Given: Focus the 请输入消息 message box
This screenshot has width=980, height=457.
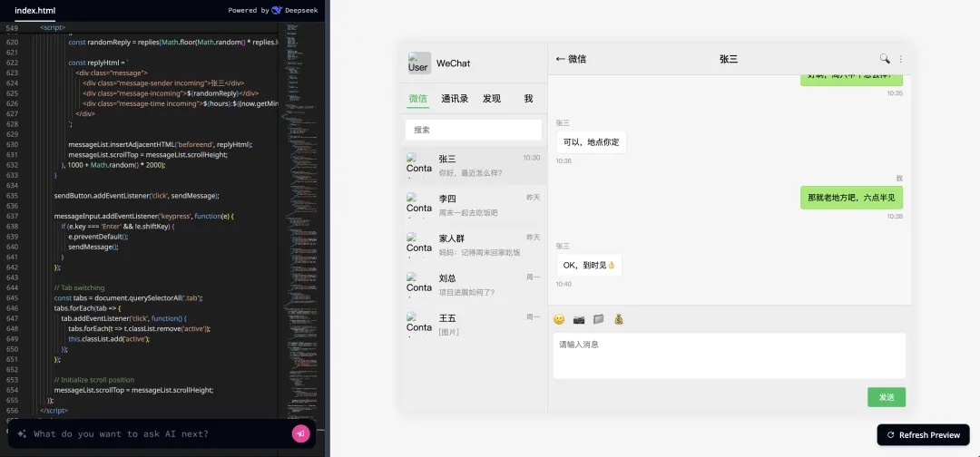Looking at the screenshot, I should click(x=730, y=355).
